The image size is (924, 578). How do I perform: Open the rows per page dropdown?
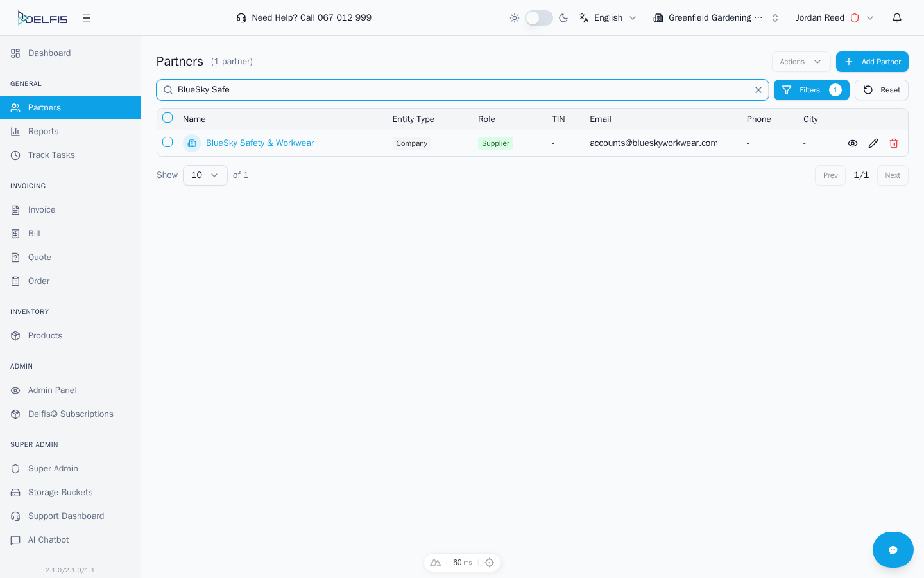[x=205, y=175]
